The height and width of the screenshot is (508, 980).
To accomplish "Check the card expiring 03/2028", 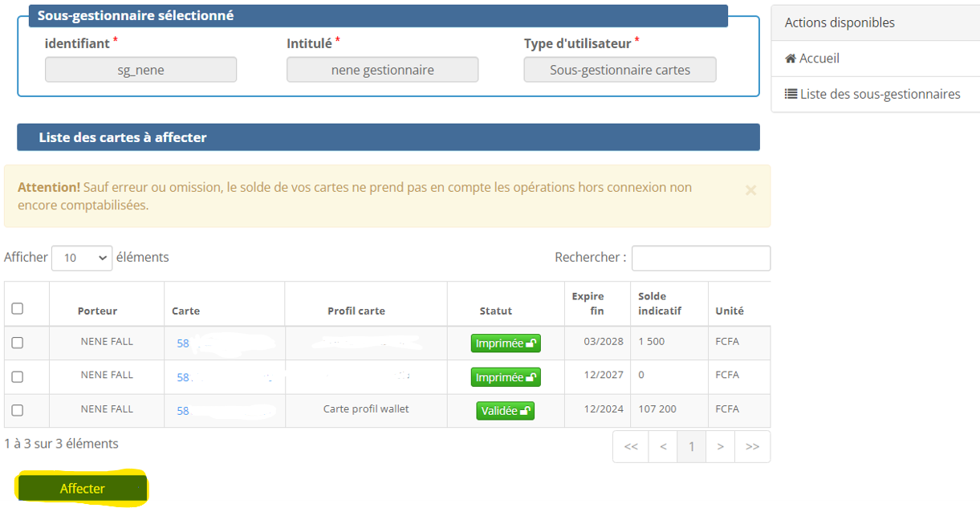I will click(x=18, y=343).
